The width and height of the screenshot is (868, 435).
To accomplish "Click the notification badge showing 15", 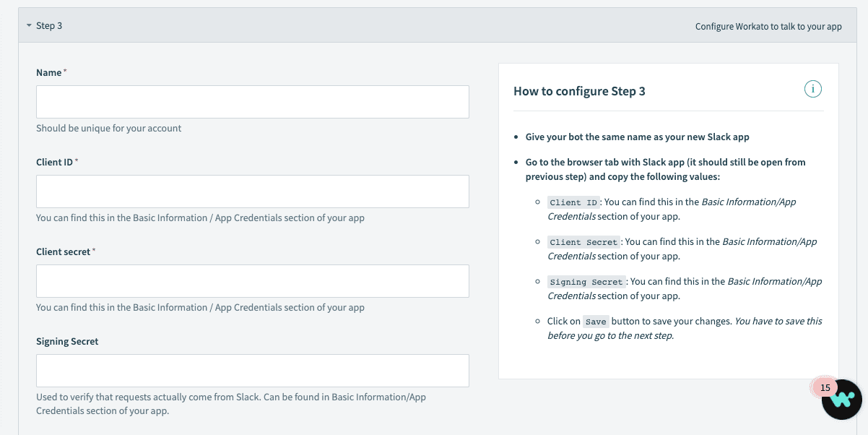I will (x=825, y=387).
